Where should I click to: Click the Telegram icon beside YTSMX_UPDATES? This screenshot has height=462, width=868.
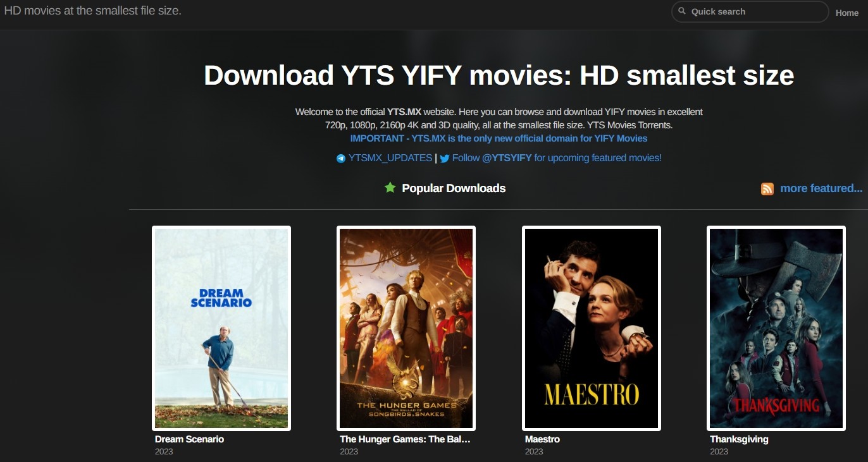click(341, 159)
